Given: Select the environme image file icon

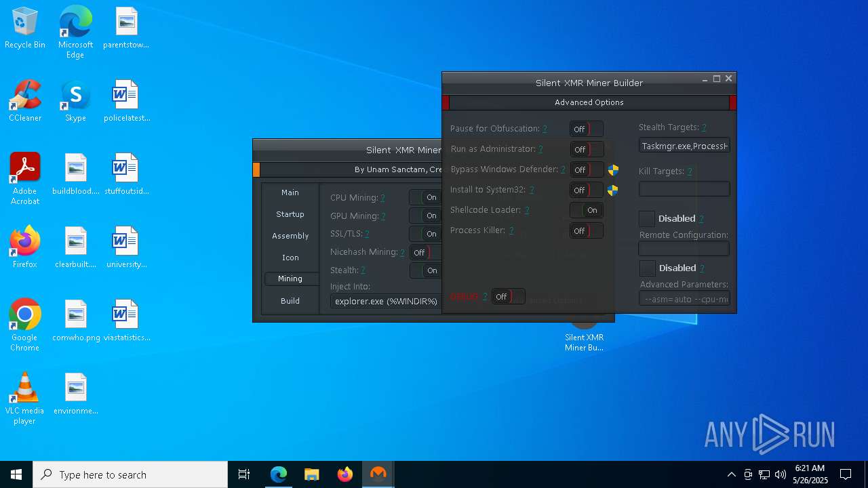Looking at the screenshot, I should pos(75,394).
